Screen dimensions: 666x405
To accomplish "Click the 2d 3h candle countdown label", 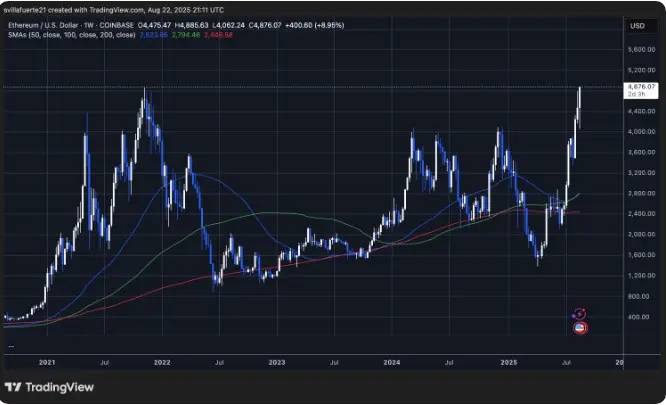I will [636, 95].
